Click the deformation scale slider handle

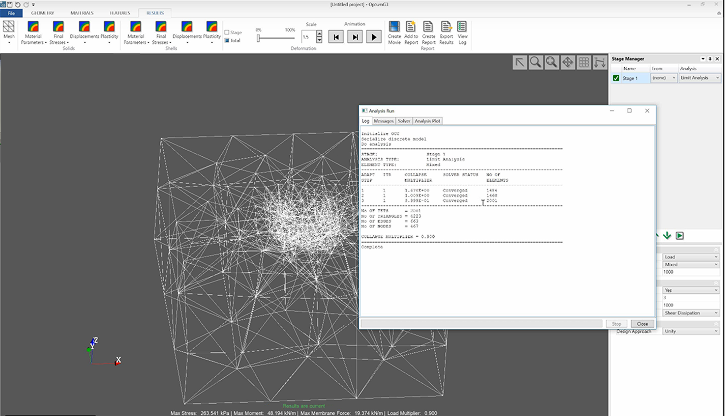(258, 38)
